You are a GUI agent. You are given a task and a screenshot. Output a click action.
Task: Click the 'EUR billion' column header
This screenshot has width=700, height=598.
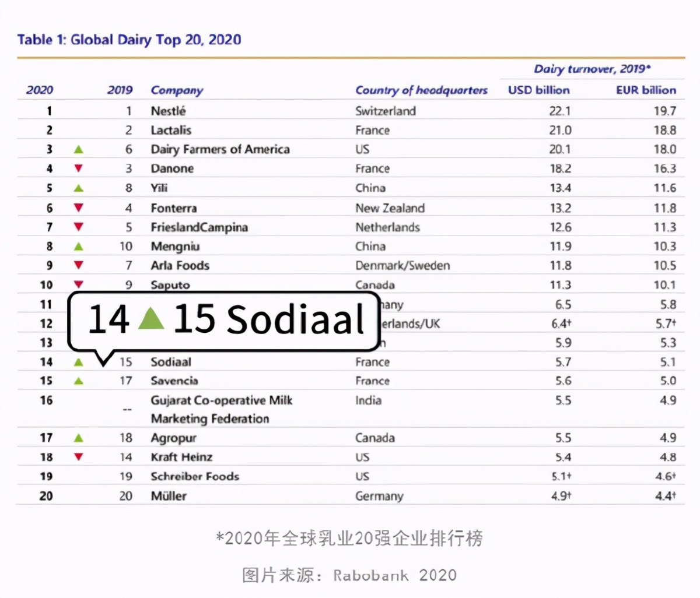tap(646, 90)
